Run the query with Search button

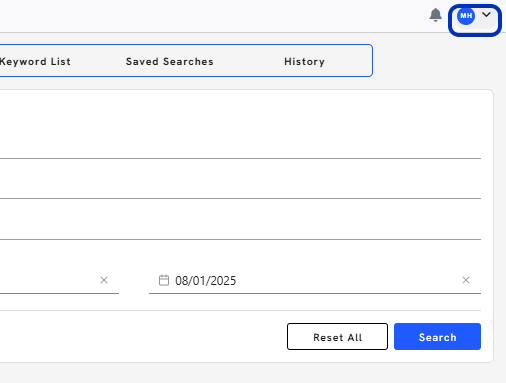pyautogui.click(x=437, y=337)
